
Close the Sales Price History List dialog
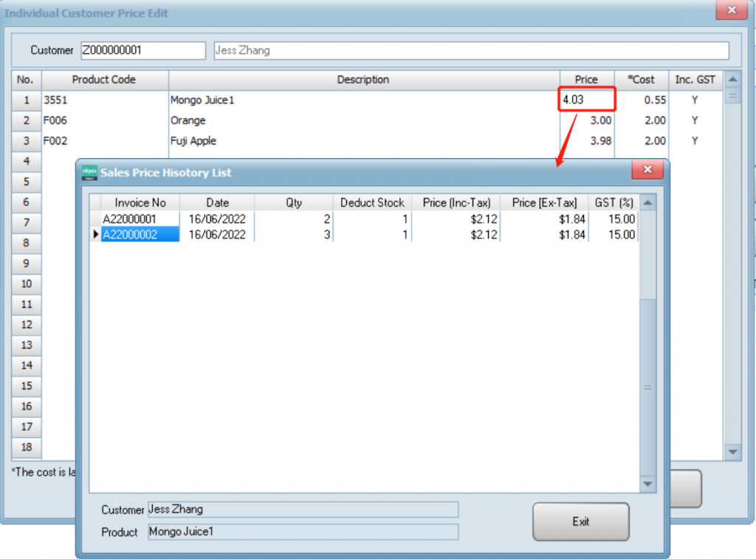[x=647, y=171]
